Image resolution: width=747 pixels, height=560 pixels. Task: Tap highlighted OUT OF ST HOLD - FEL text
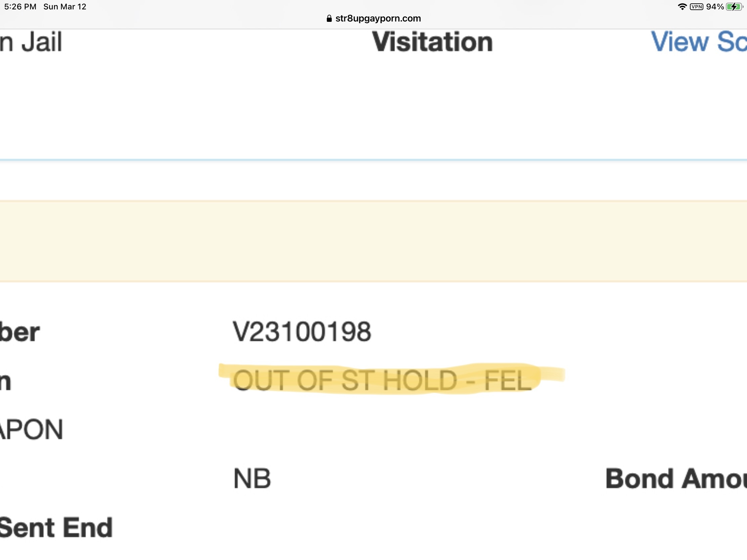point(382,380)
